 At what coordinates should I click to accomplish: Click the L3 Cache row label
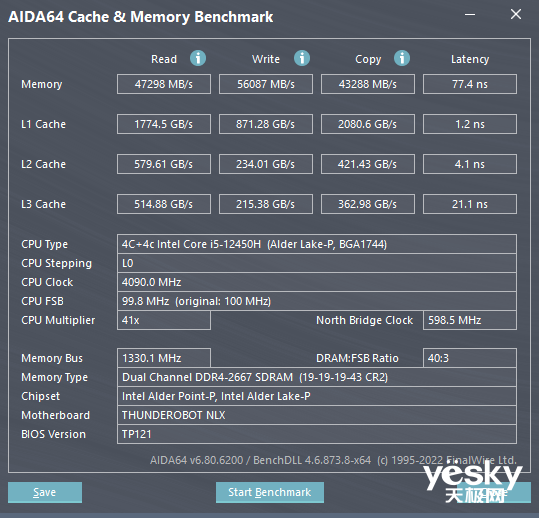43,204
